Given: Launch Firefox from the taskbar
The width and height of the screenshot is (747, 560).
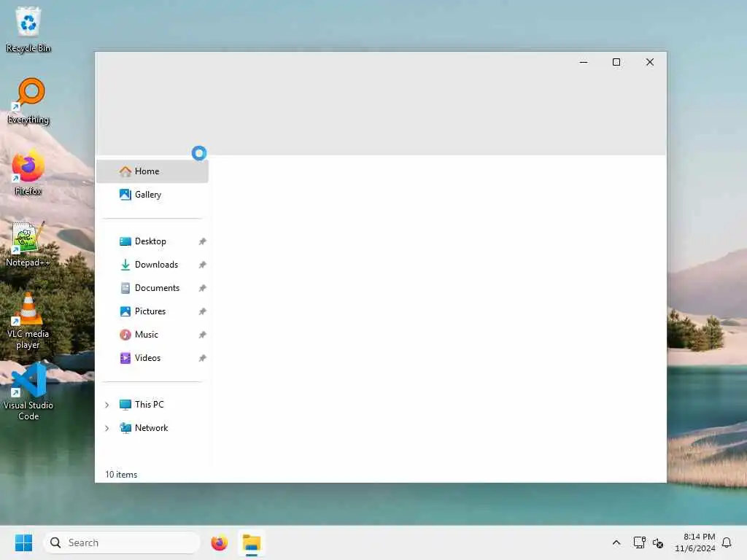Looking at the screenshot, I should [219, 542].
